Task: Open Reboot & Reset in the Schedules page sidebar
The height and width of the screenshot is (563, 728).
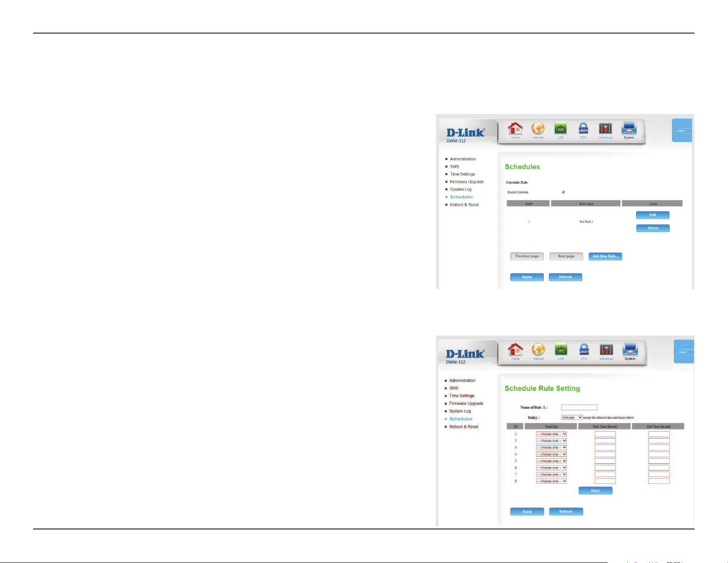Action: [x=464, y=205]
